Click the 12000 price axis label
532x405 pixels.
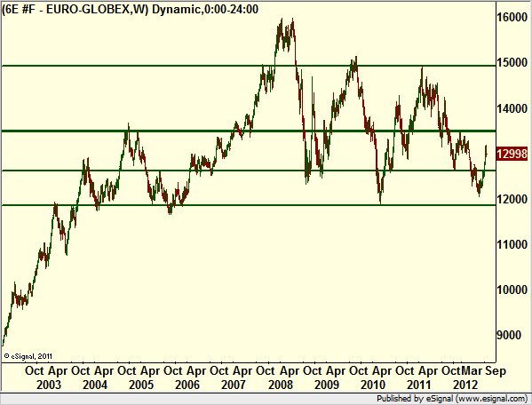[512, 199]
